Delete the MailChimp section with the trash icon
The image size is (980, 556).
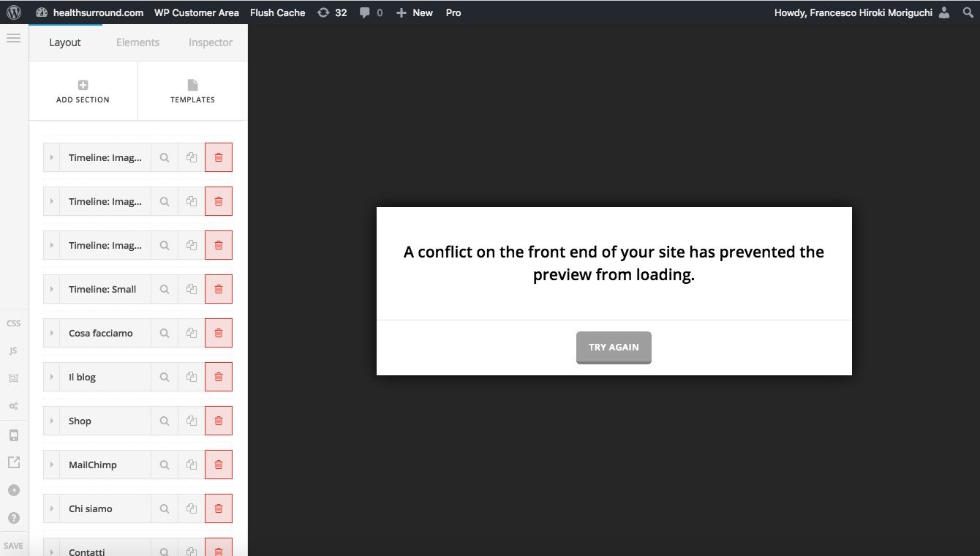[x=218, y=465]
